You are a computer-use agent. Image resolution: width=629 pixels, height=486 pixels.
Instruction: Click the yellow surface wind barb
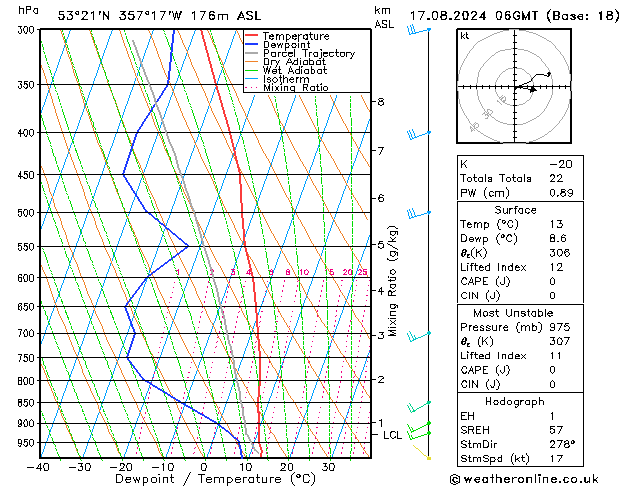point(422,452)
